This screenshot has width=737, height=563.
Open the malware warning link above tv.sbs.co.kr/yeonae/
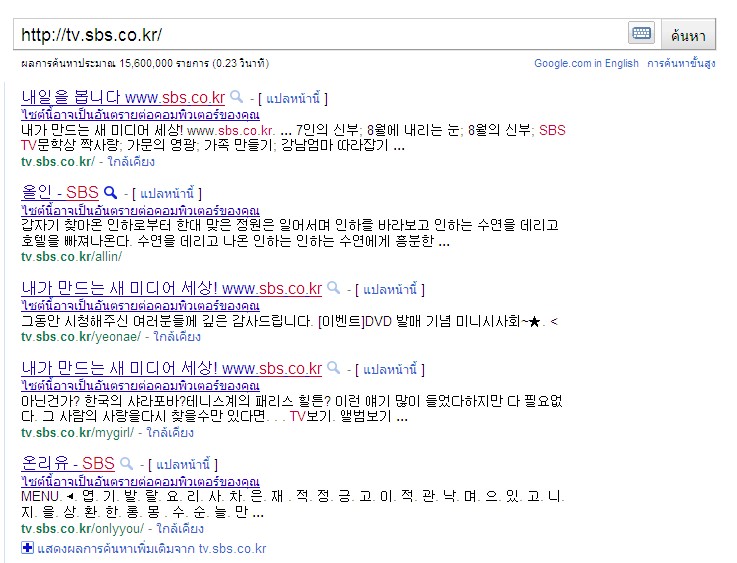pos(140,305)
